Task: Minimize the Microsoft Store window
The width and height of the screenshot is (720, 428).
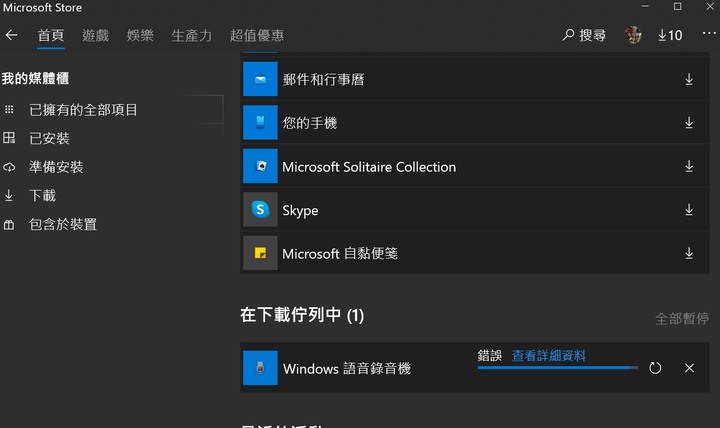Action: click(645, 6)
